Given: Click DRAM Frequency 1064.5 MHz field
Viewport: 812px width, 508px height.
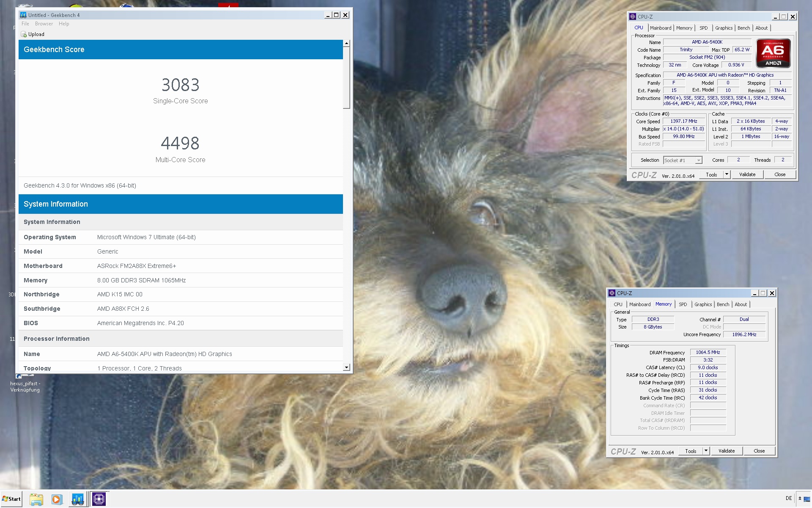Looking at the screenshot, I should [x=708, y=352].
